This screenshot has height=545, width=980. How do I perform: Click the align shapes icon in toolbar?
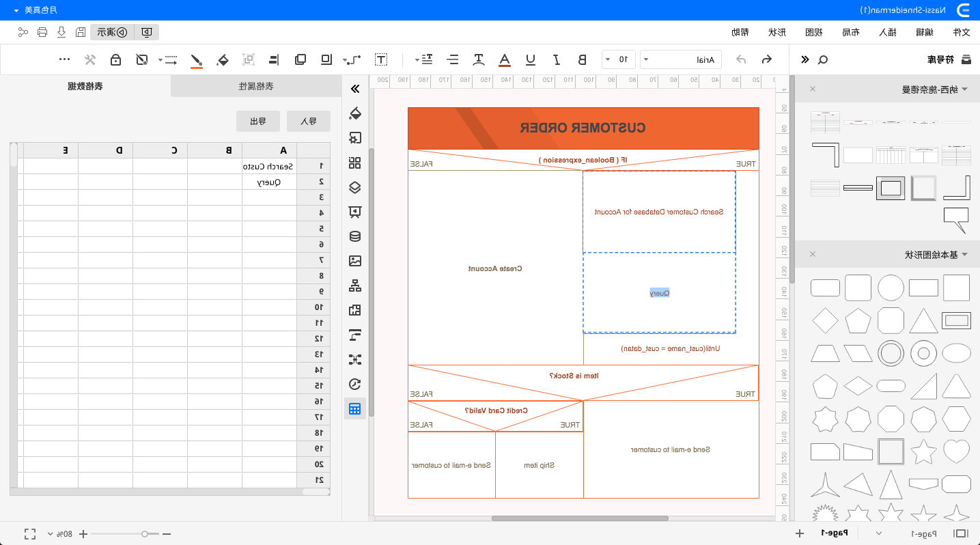[x=274, y=59]
